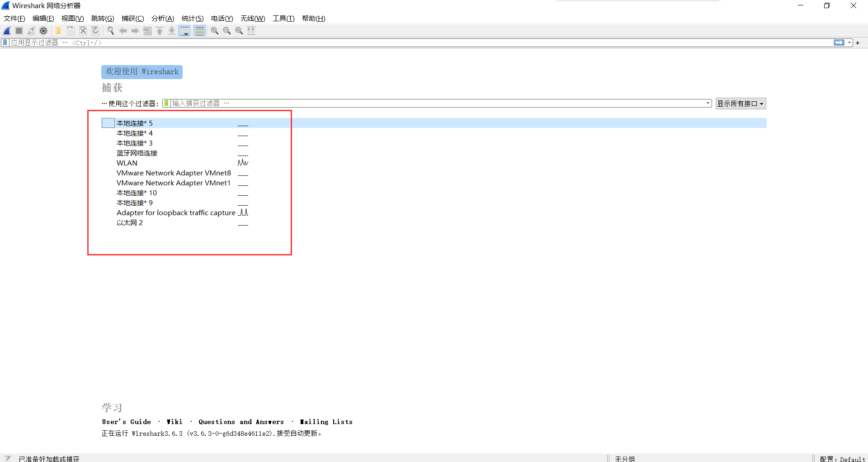The image size is (868, 462).
Task: Click the resize columns toolbar icon
Action: 251,31
